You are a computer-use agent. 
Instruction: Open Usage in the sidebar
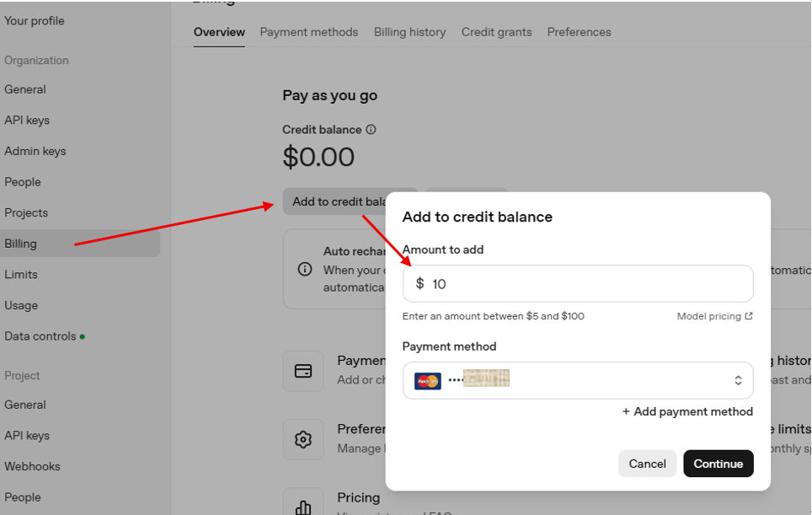pyautogui.click(x=21, y=305)
